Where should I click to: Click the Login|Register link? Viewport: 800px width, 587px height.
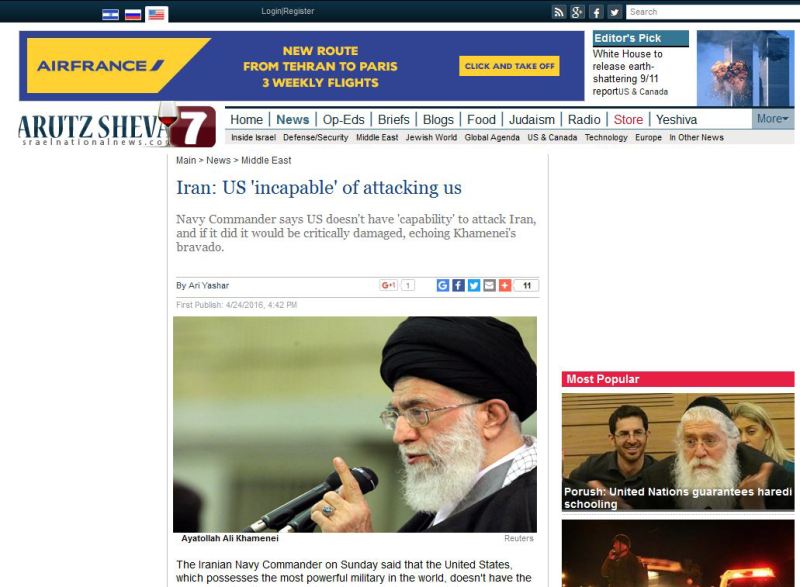coord(288,11)
